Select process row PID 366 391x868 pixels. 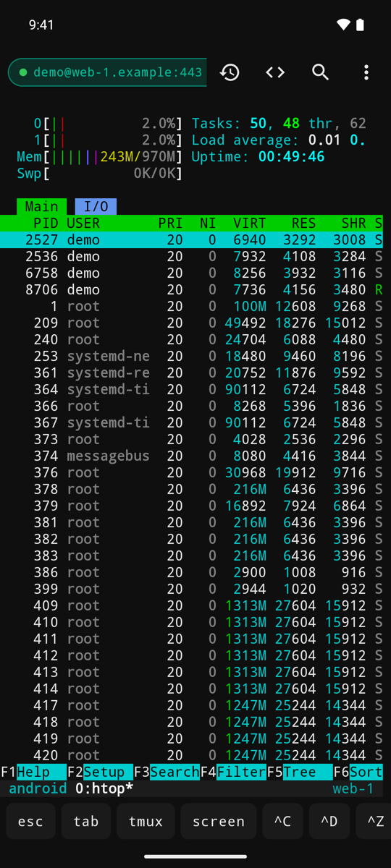tap(192, 407)
